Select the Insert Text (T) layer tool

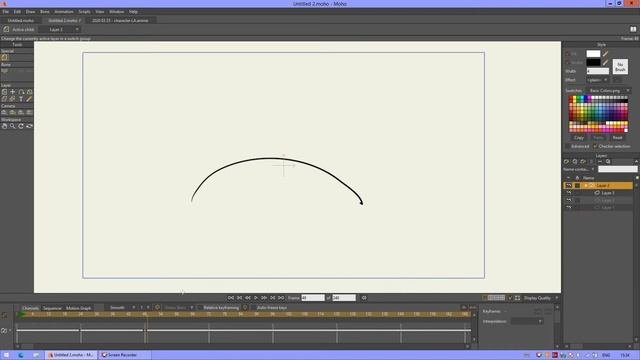tap(21, 99)
